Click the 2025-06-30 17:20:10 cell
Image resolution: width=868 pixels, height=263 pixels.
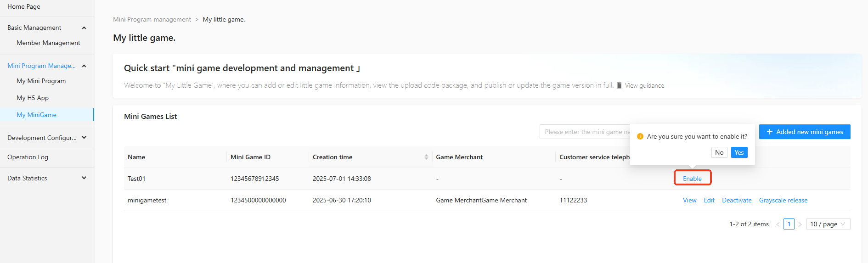click(342, 200)
